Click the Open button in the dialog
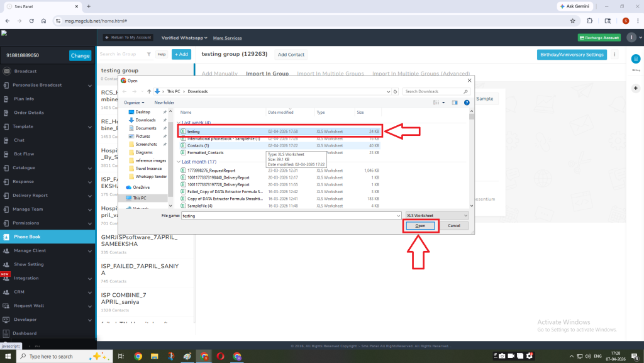This screenshot has height=363, width=644. (420, 225)
